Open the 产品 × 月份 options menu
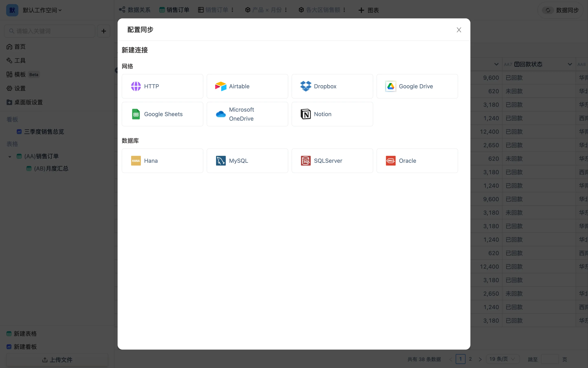588x368 pixels. click(286, 10)
